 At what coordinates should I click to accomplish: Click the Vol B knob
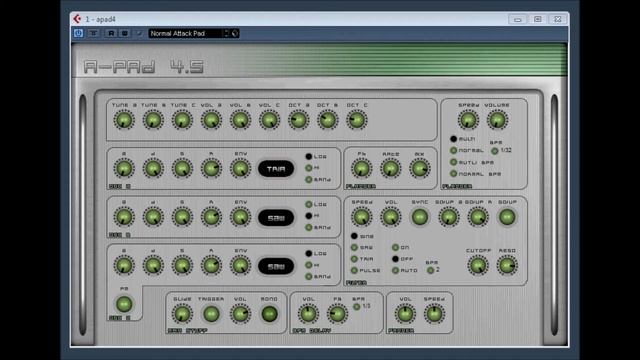click(x=240, y=120)
